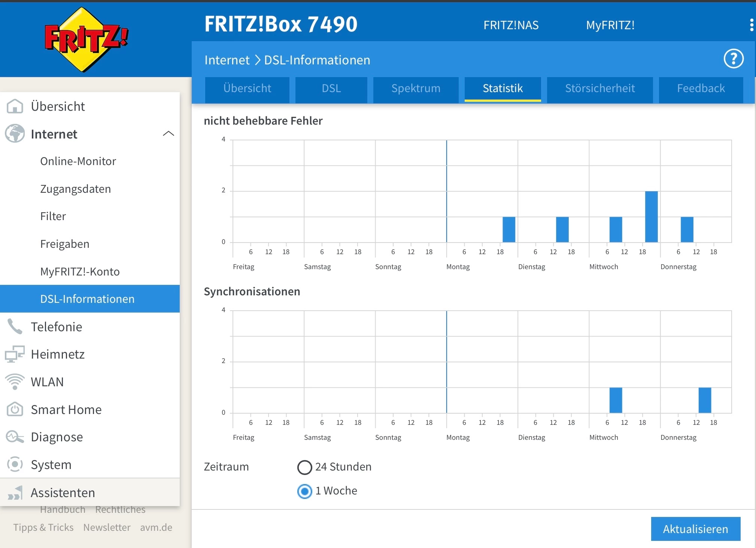Expand the Assistenten section
Image resolution: width=756 pixels, height=548 pixels.
pyautogui.click(x=63, y=493)
